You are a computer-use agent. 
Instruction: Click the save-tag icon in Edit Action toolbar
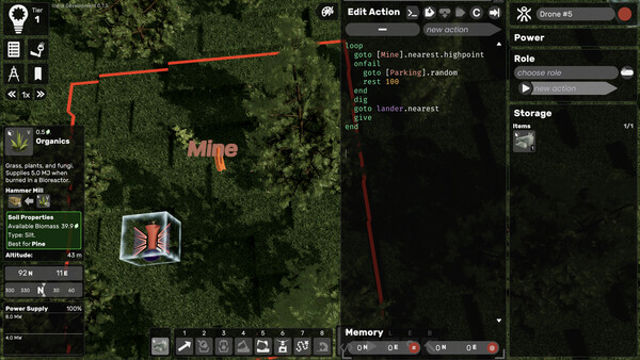(x=429, y=13)
